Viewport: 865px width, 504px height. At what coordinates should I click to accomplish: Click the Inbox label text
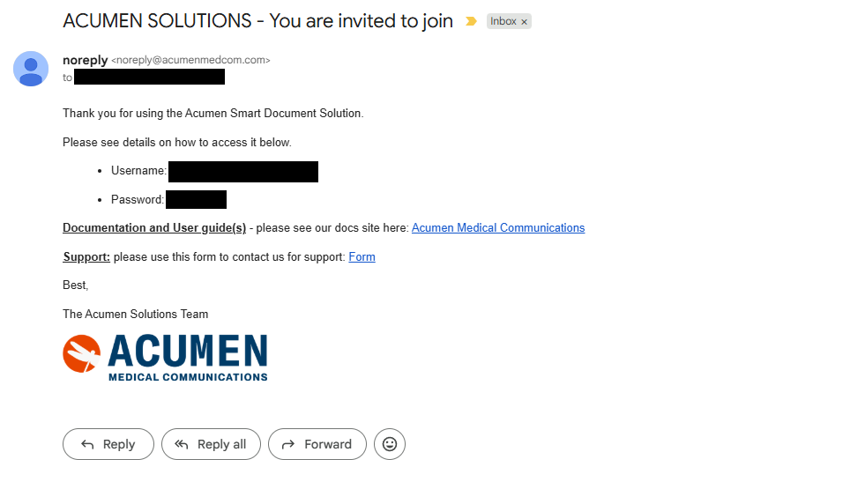point(503,21)
